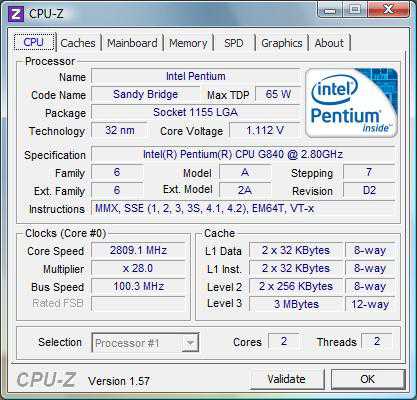Viewport: 417px width, 400px height.
Task: Go to the SPD tab
Action: pyautogui.click(x=234, y=43)
